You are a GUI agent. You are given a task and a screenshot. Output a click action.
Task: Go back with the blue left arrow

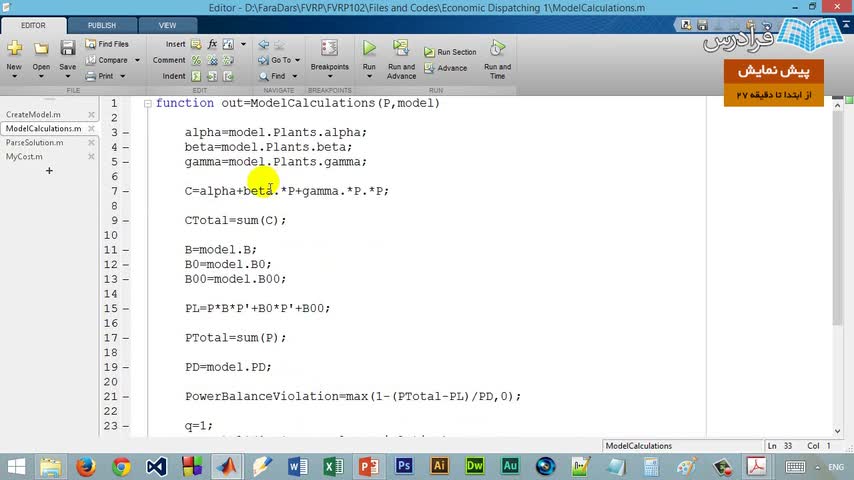(x=264, y=45)
